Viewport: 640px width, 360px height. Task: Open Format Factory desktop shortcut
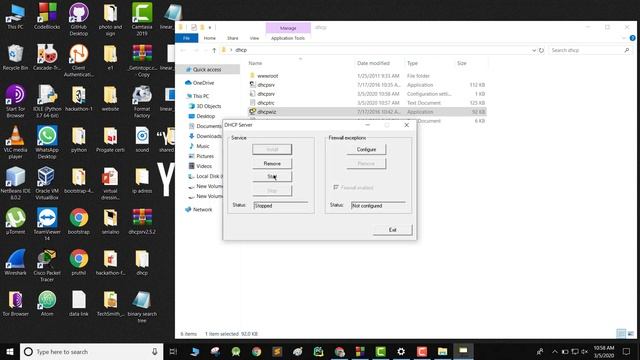pos(142,102)
